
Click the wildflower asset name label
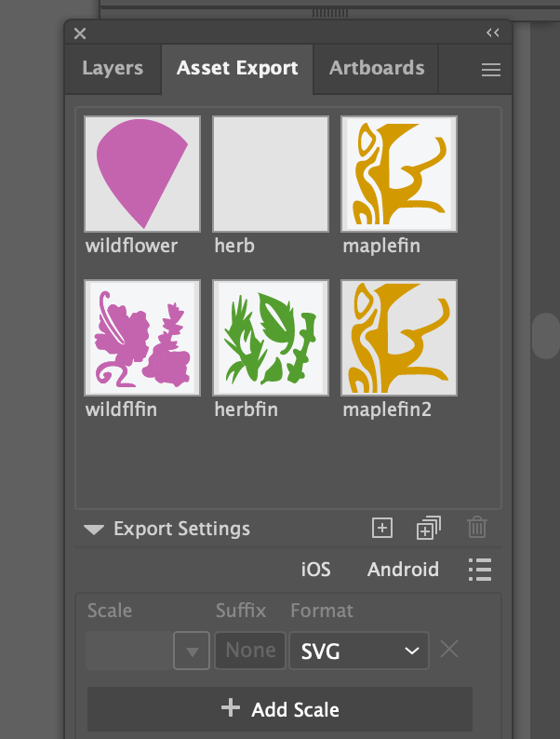pyautogui.click(x=131, y=246)
